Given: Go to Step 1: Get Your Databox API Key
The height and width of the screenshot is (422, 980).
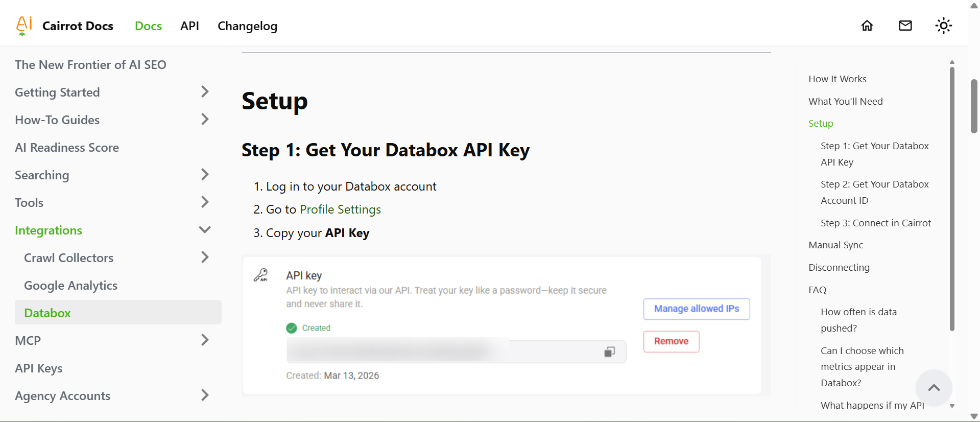Looking at the screenshot, I should [875, 154].
